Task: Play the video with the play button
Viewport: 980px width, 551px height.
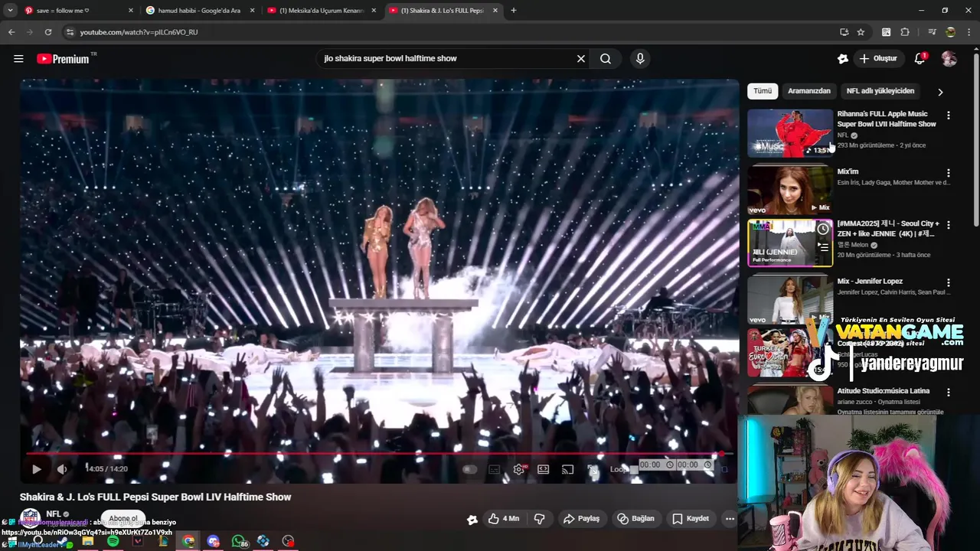Action: click(x=36, y=469)
